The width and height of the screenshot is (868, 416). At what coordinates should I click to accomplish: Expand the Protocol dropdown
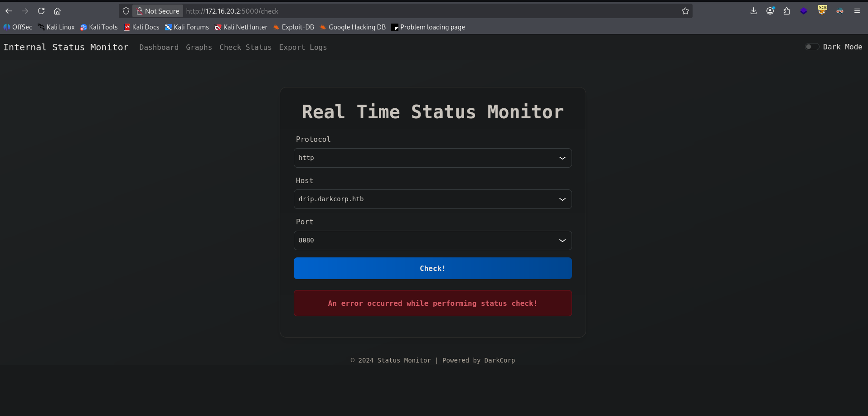(432, 158)
